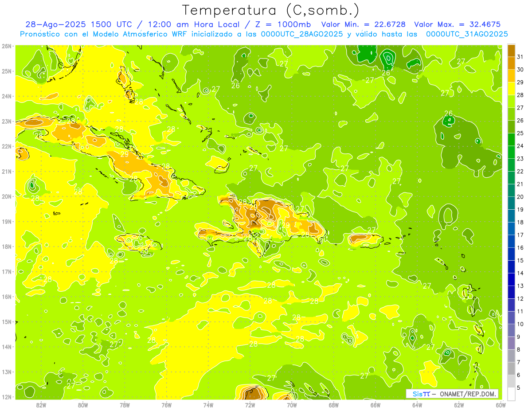Click color scale label '31'
532x411 pixels.
pyautogui.click(x=520, y=57)
